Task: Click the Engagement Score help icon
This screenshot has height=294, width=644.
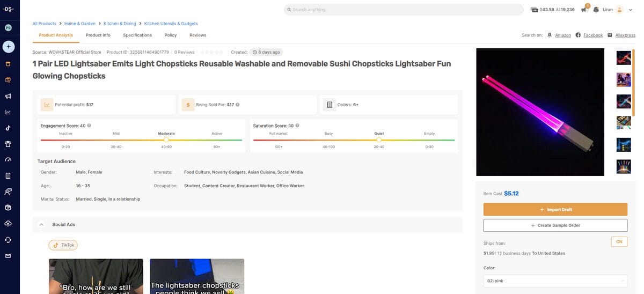Action: coord(89,126)
